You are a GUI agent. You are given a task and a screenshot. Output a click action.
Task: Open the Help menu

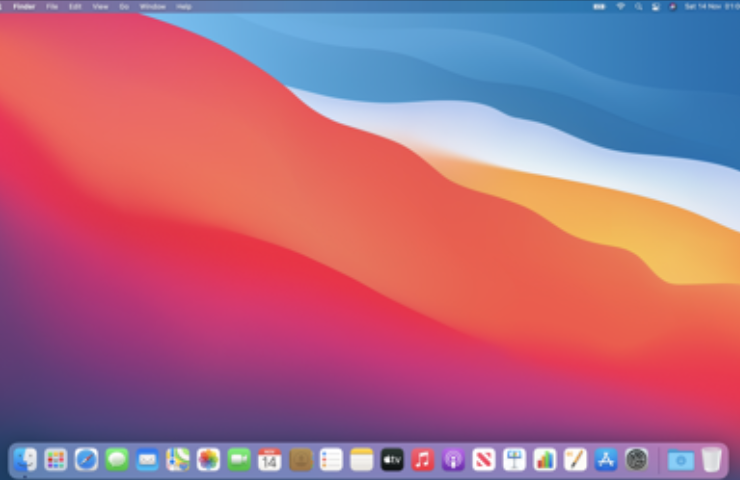[184, 7]
